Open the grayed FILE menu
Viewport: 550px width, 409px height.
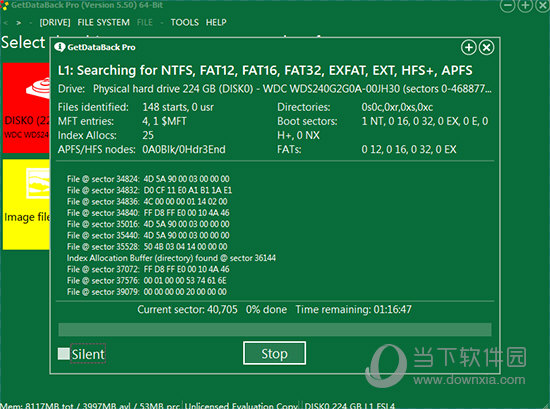[145, 22]
